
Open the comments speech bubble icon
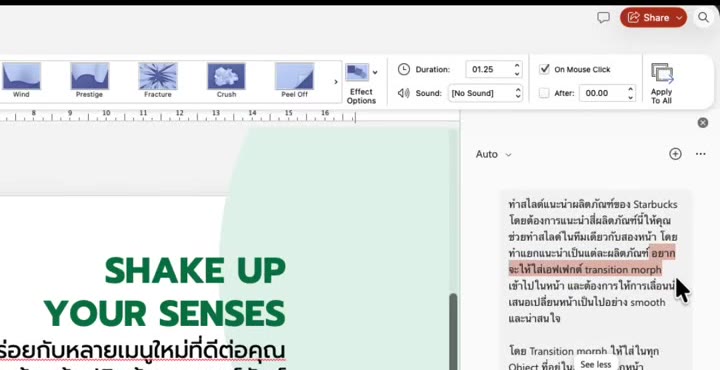603,17
